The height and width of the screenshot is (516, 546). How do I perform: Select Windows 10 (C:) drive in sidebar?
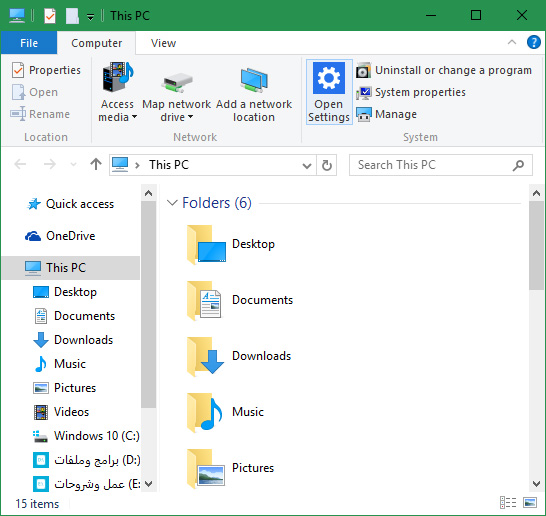point(86,436)
